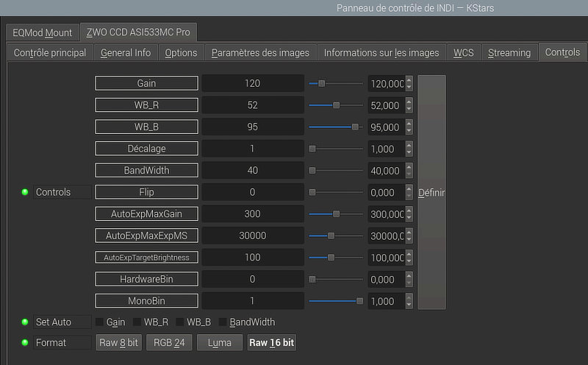
Task: Click the Décalage spinbox arrows
Action: click(409, 149)
